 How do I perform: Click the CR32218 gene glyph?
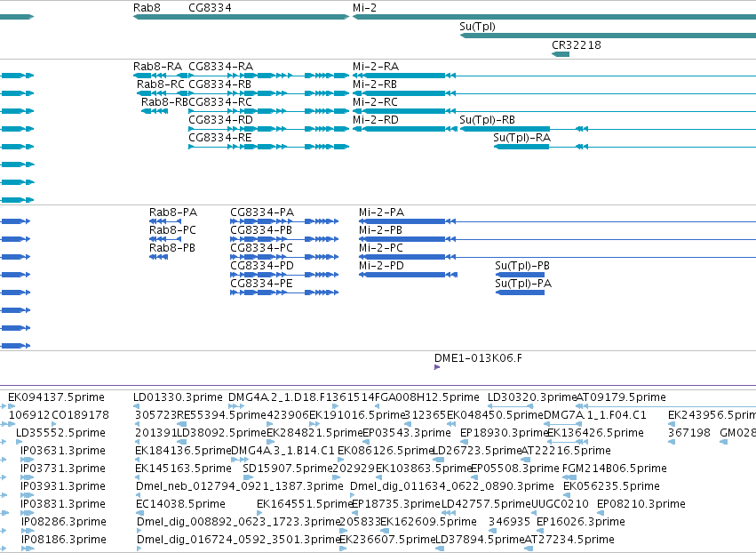561,54
